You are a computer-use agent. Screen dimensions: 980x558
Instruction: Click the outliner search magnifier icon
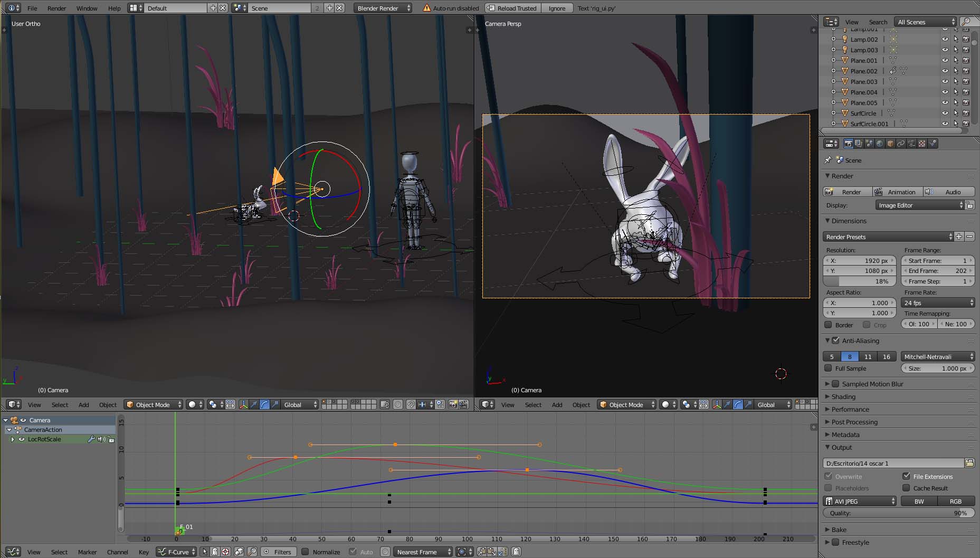[966, 22]
